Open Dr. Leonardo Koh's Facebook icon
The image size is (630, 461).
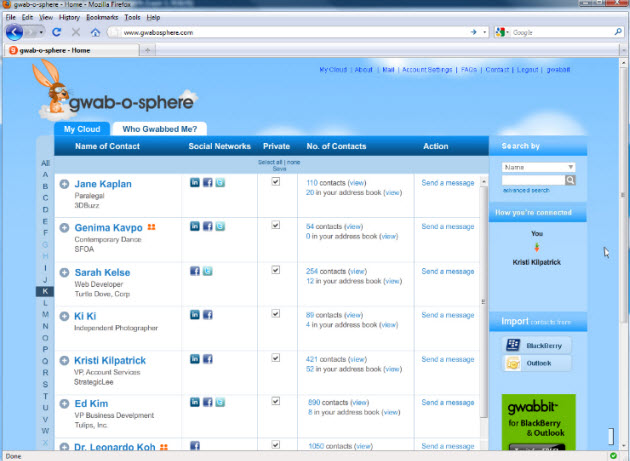coord(194,445)
